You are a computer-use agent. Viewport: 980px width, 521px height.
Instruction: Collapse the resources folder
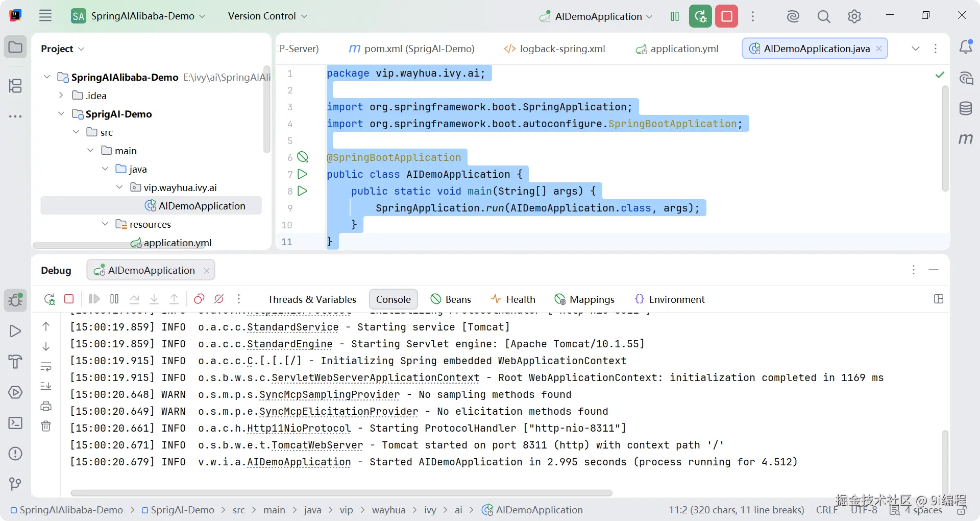[105, 224]
